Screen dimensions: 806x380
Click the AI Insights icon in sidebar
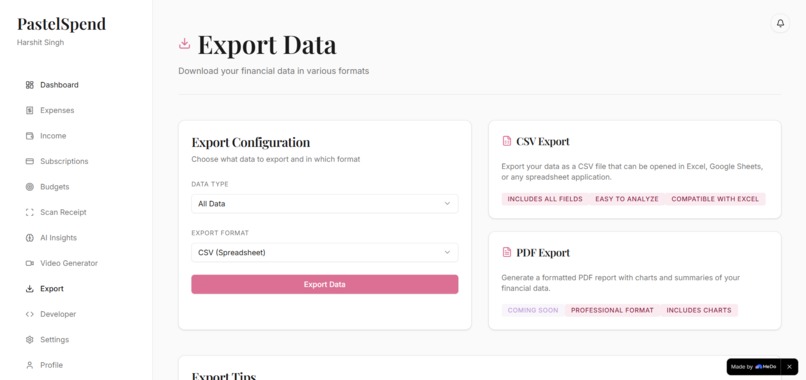(x=29, y=238)
